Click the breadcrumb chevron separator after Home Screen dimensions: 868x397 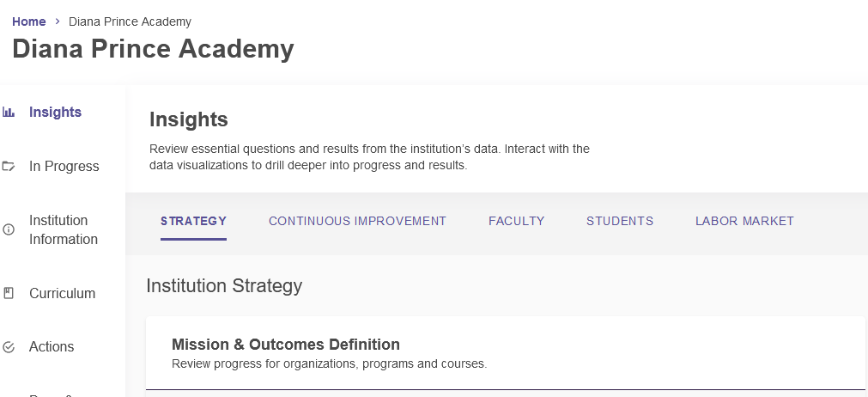tap(57, 21)
